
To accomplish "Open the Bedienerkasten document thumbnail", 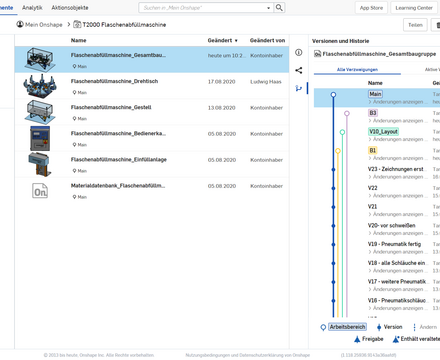I will (40, 138).
